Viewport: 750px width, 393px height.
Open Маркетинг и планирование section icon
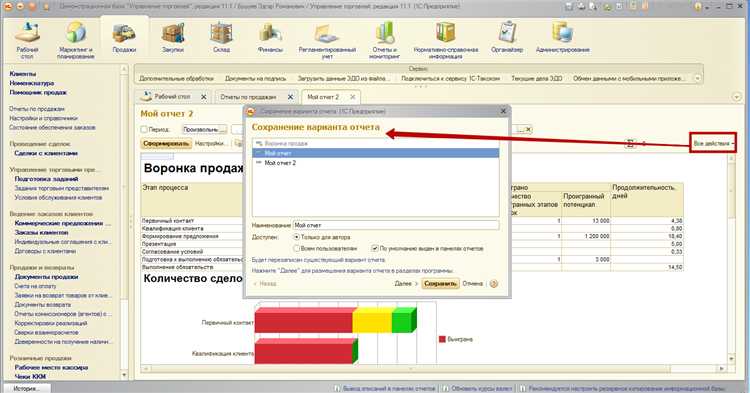(x=76, y=33)
